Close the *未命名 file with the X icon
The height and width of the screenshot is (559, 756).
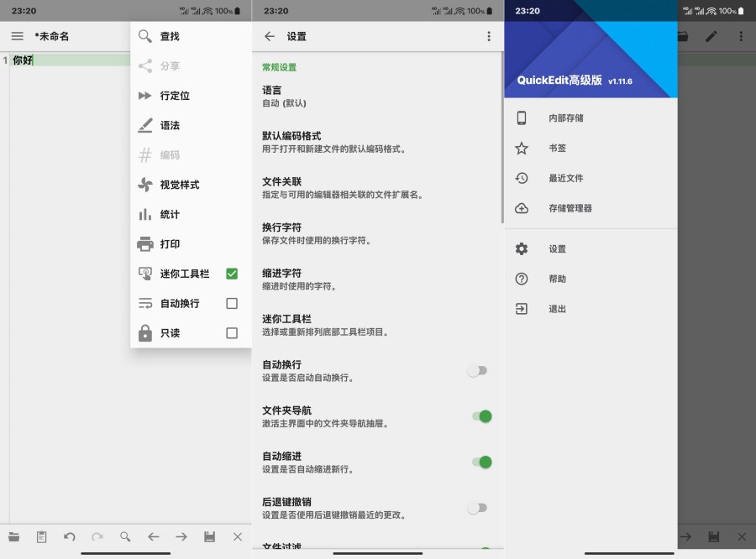coord(238,537)
